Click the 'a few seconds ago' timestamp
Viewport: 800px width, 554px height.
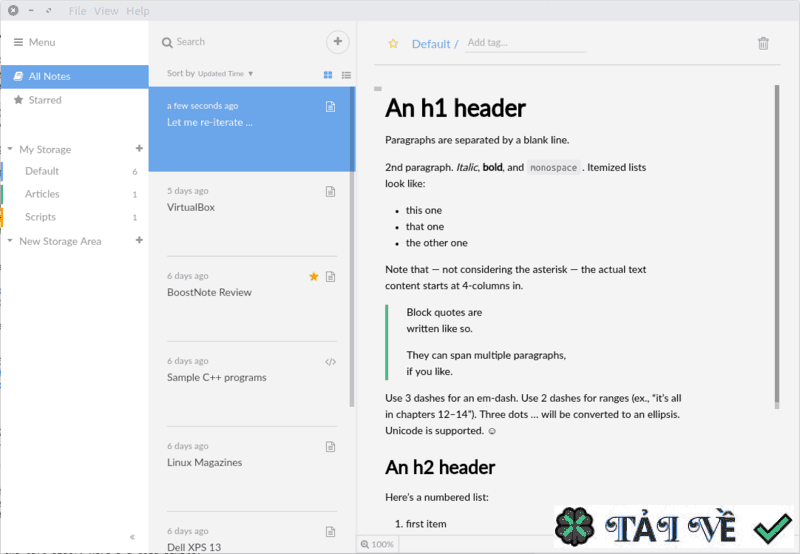203,106
